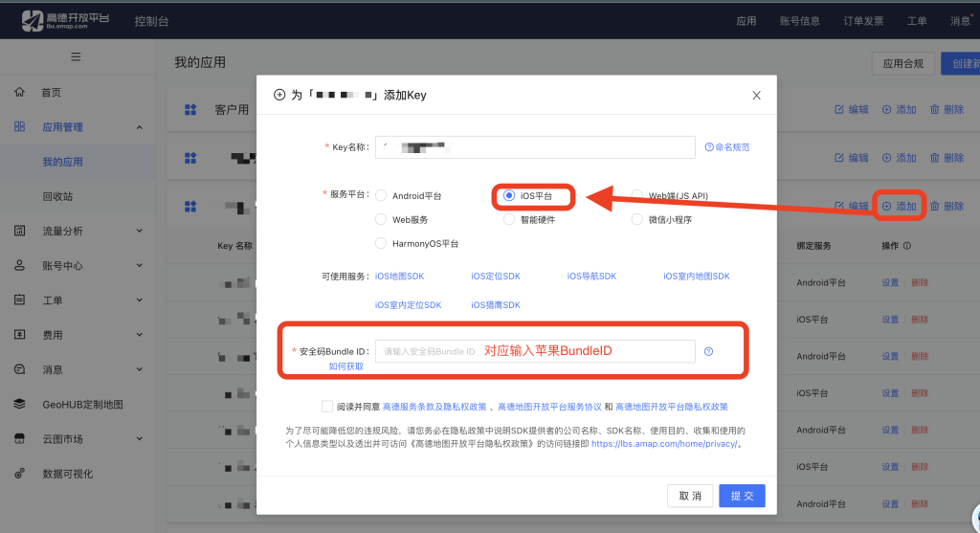Click the help icon beside Bundle ID field

pos(708,351)
